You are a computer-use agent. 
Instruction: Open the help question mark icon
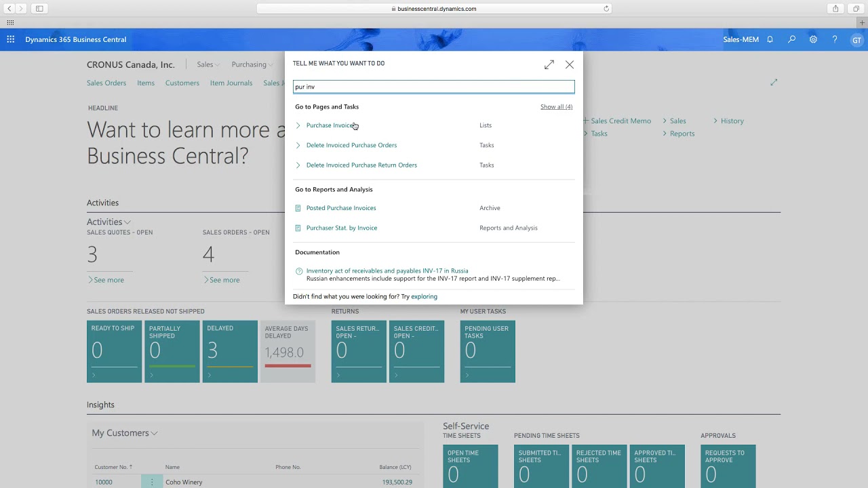(x=835, y=39)
